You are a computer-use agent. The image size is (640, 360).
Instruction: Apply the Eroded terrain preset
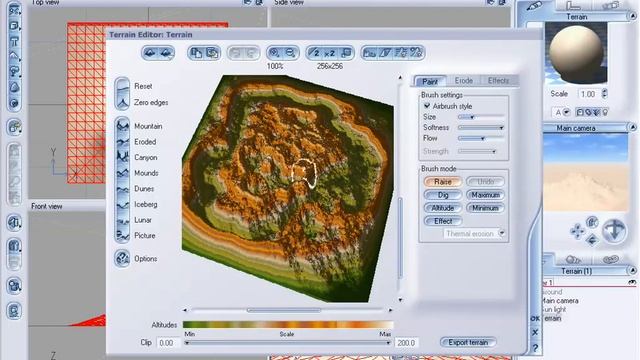point(145,142)
